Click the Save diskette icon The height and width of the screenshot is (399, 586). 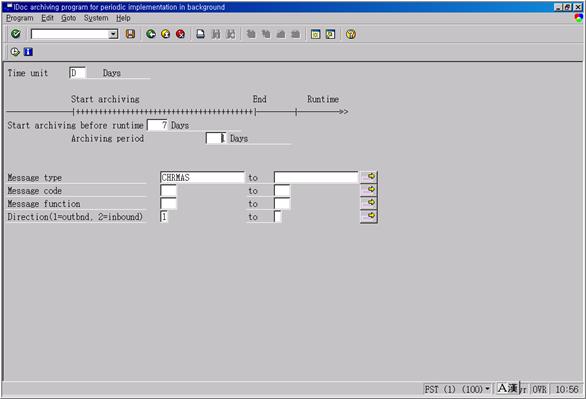pyautogui.click(x=130, y=34)
